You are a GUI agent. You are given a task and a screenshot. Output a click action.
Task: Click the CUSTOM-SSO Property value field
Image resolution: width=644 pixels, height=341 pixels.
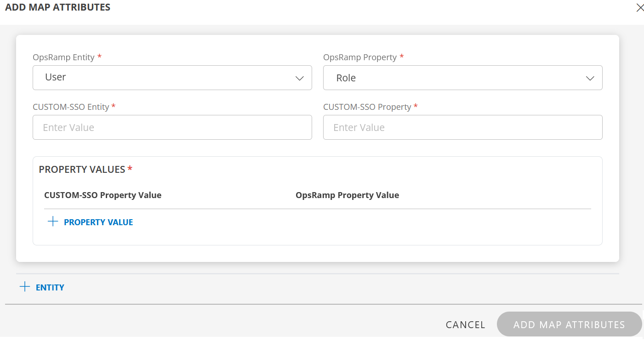(x=462, y=127)
